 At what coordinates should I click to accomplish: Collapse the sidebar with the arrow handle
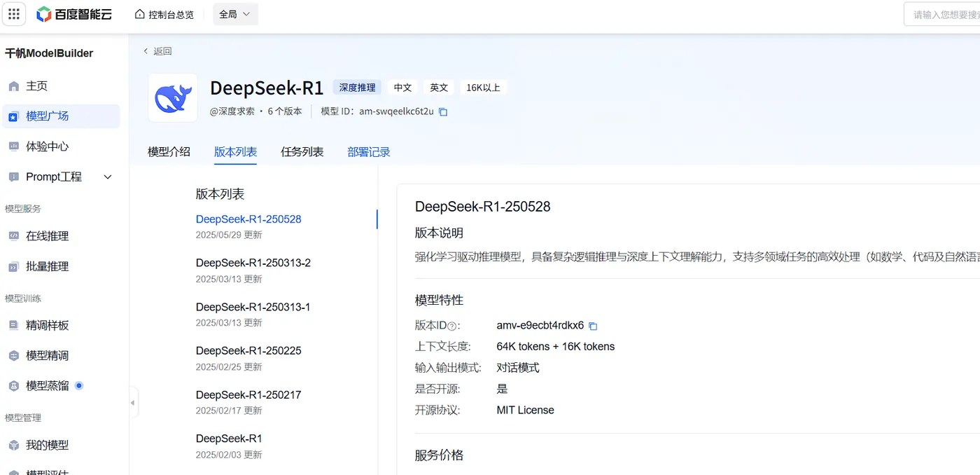point(132,403)
